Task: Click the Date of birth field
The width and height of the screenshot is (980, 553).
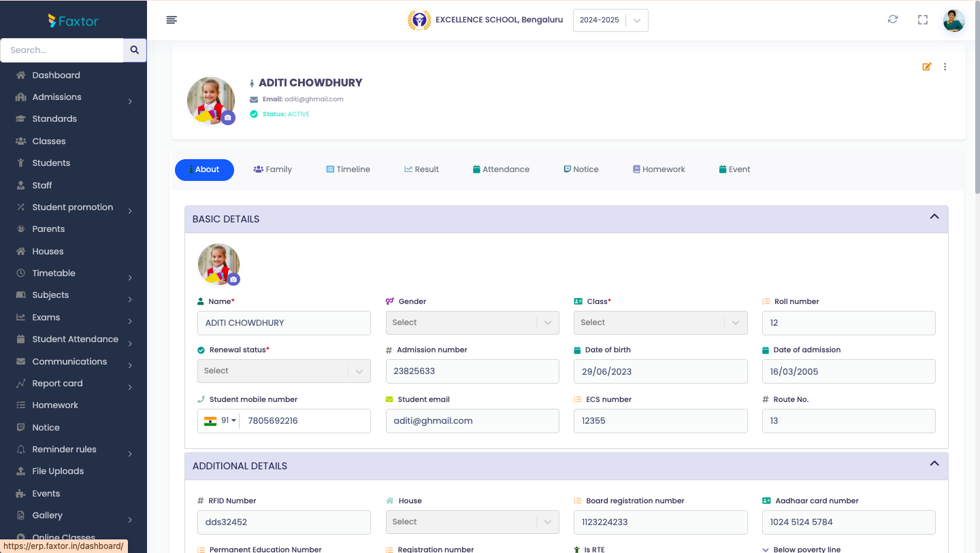Action: (x=660, y=371)
